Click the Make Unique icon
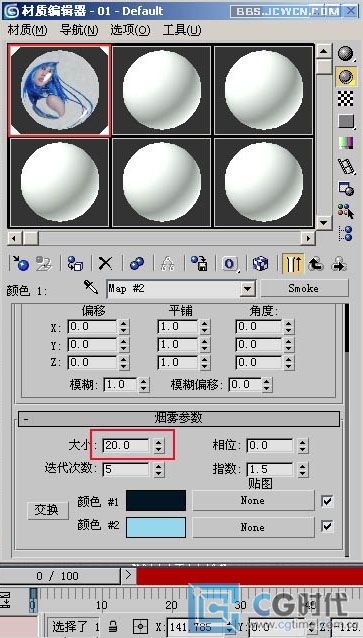This screenshot has height=638, width=363. coord(167,263)
